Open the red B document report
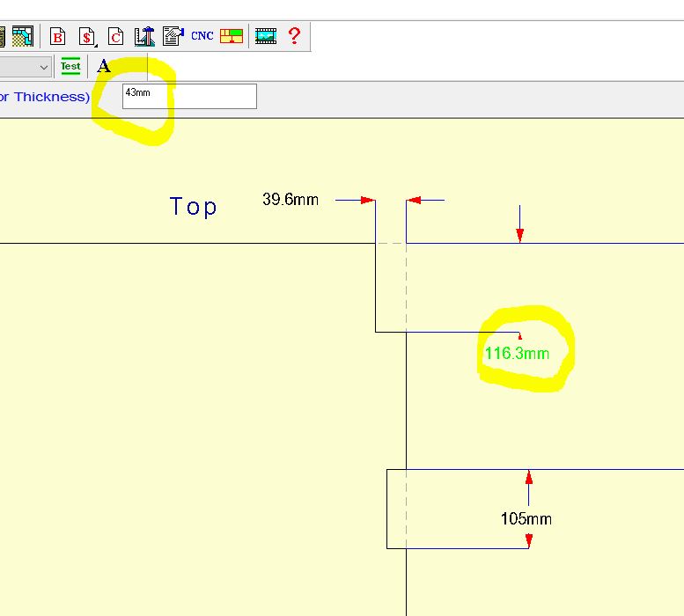 (x=58, y=36)
